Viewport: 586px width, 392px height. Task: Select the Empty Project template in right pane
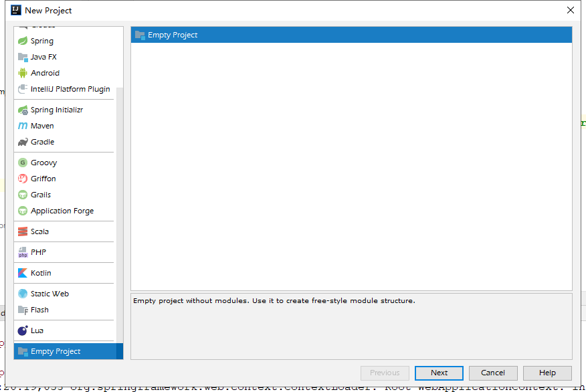(x=173, y=35)
